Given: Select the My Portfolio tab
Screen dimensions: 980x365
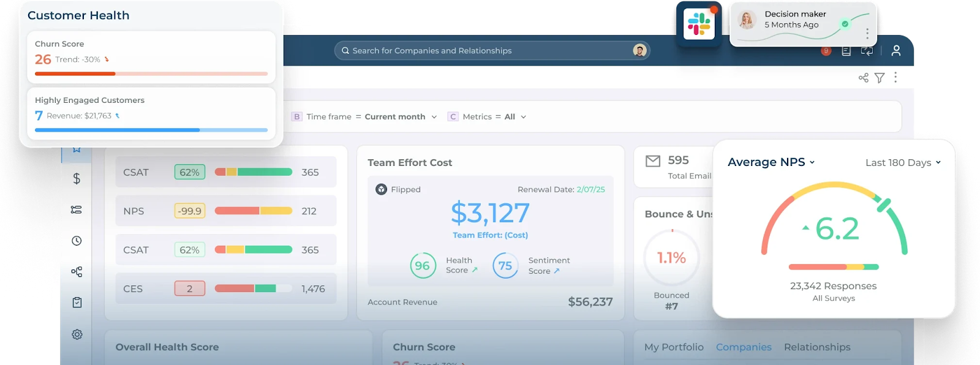Looking at the screenshot, I should pyautogui.click(x=674, y=347).
